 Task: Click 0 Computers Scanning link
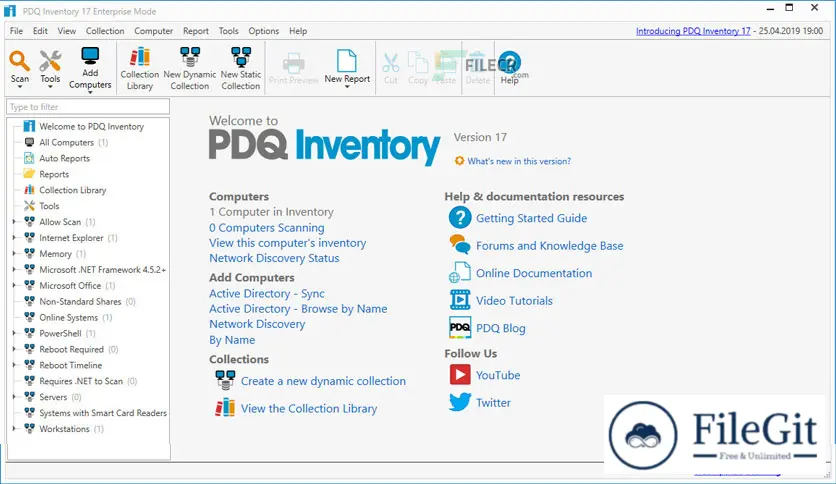[x=267, y=228]
